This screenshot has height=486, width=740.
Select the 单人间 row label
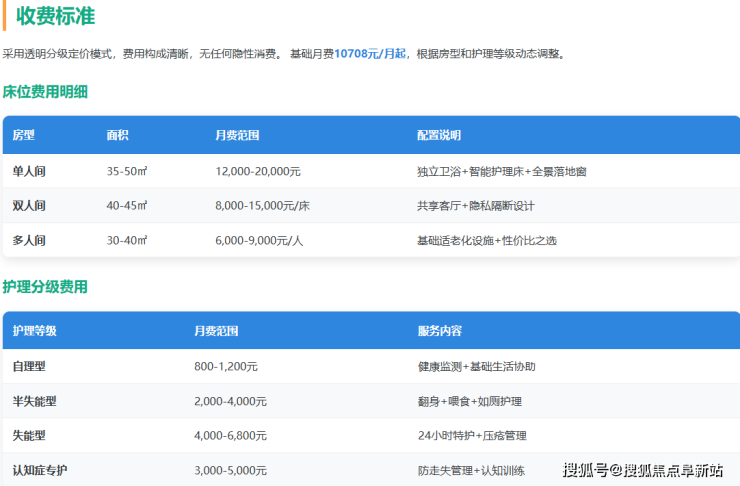coord(29,171)
